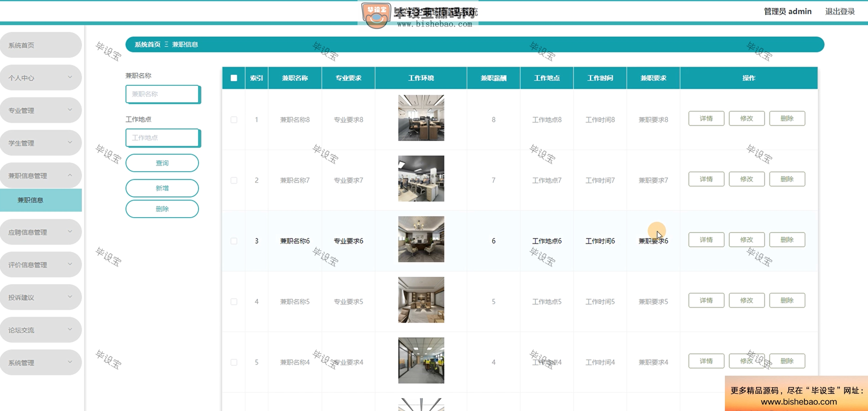Click 删除 for row 兼职名称7
The width and height of the screenshot is (868, 411).
coord(787,179)
